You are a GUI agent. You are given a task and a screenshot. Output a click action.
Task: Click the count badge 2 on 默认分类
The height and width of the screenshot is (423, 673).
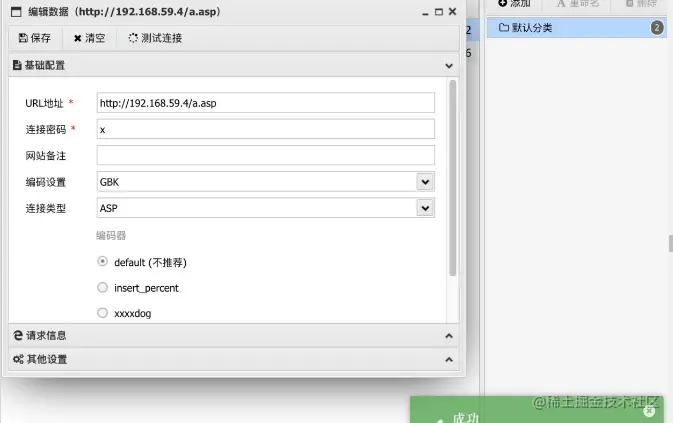(x=657, y=28)
